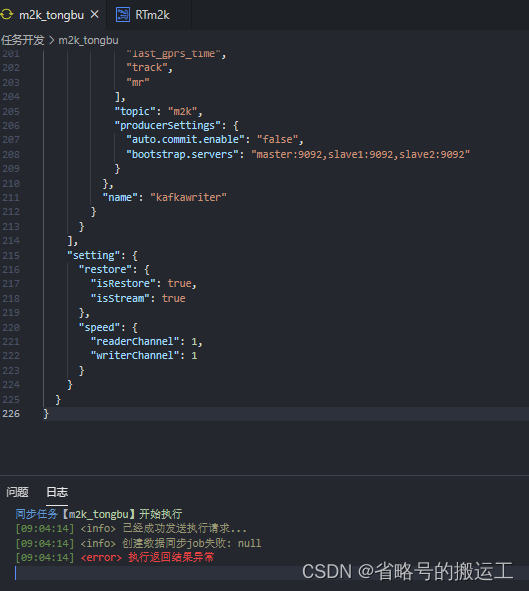This screenshot has height=591, width=529.
Task: Click the "producerSettings" key
Action: click(167, 126)
